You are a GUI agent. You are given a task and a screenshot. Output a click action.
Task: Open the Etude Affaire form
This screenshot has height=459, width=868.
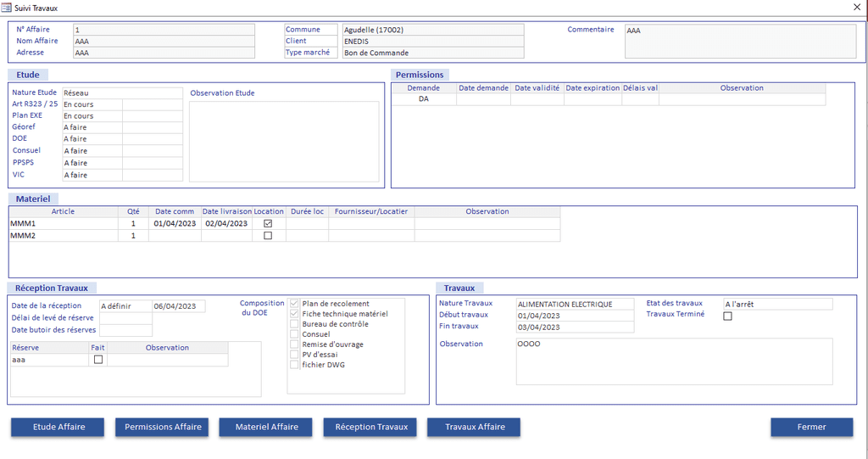pos(58,427)
